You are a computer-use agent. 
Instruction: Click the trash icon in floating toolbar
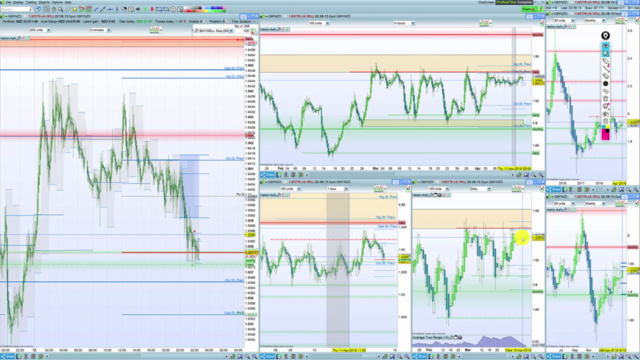(605, 98)
